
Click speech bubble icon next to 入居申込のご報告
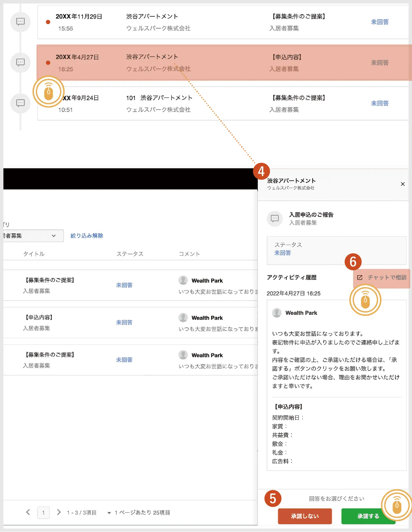coord(275,219)
